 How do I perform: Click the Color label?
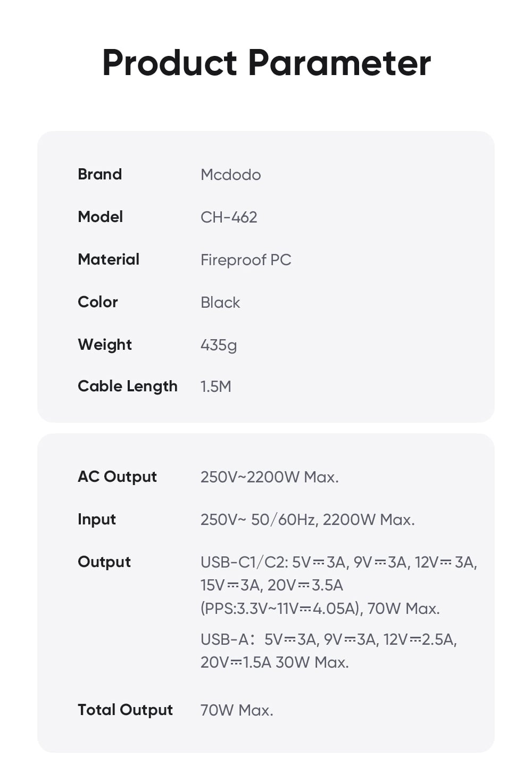(x=98, y=302)
